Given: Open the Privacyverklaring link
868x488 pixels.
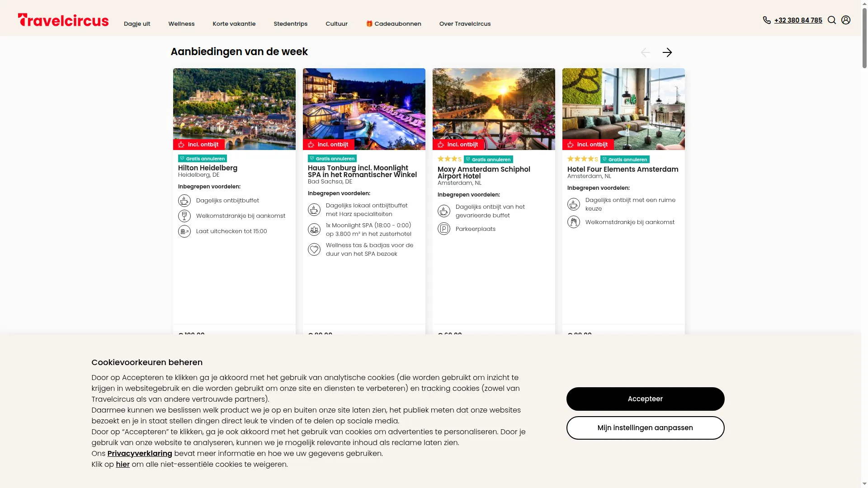Looking at the screenshot, I should 140,454.
